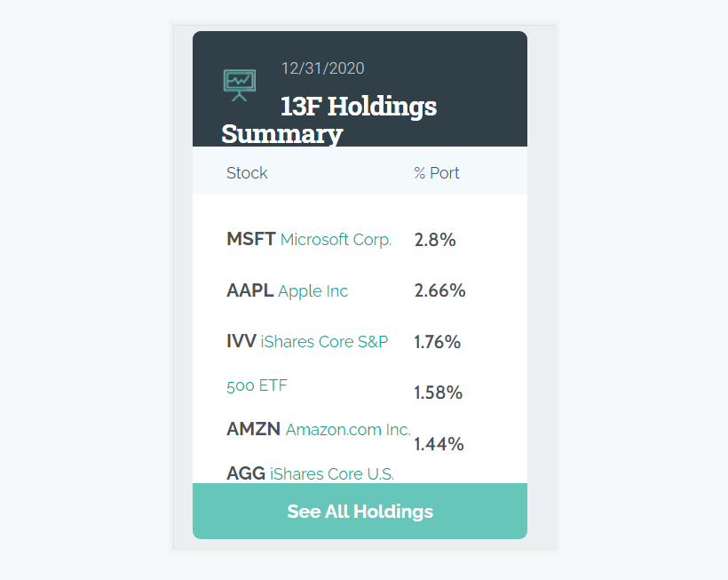The image size is (728, 580).
Task: Click the 1.58% portfolio value
Action: pyautogui.click(x=438, y=393)
